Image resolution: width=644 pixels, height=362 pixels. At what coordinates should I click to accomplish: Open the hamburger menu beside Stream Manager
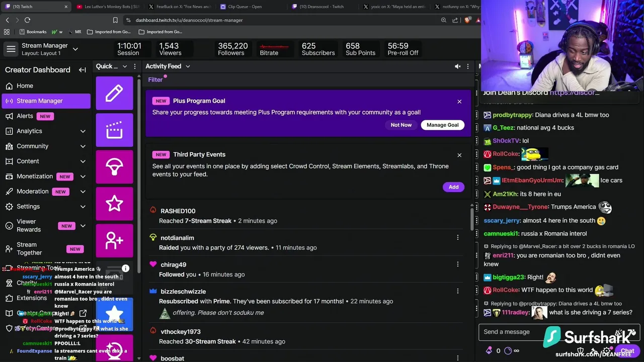[11, 49]
